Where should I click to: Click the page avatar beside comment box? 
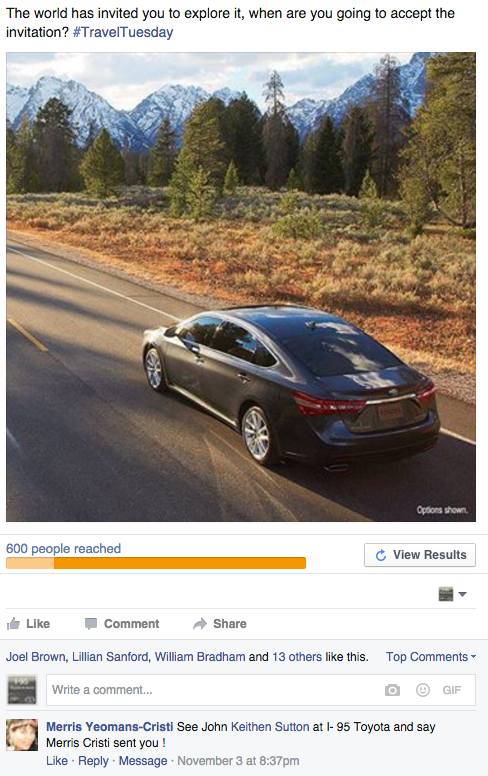tap(22, 690)
